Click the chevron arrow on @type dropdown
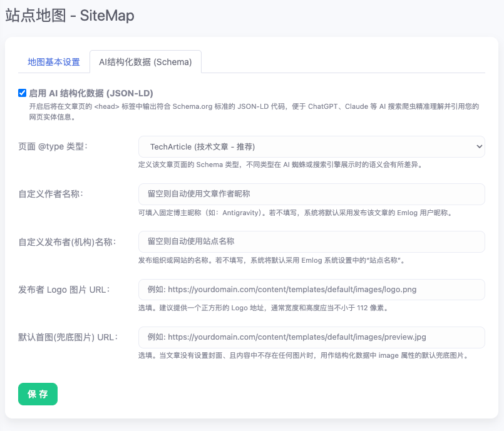This screenshot has height=431, width=504. tap(479, 147)
